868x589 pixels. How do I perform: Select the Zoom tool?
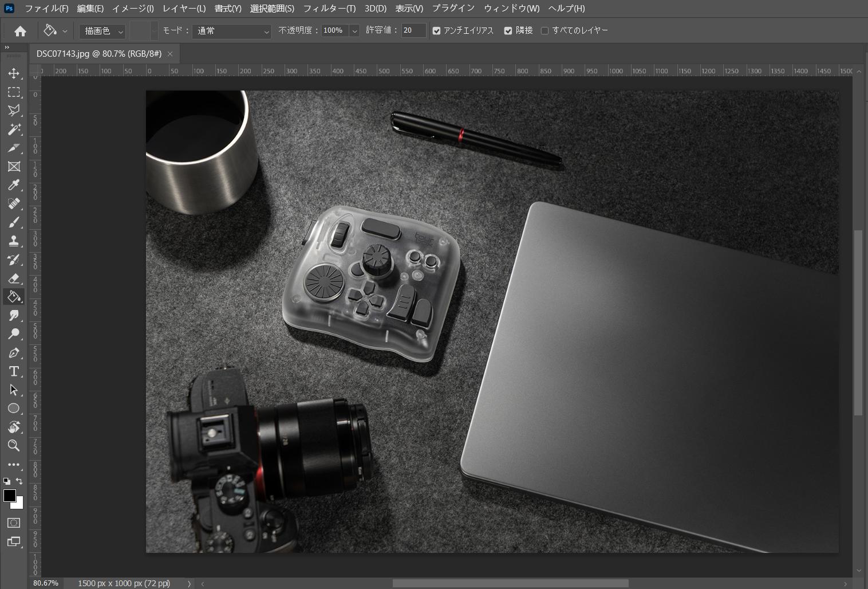coord(14,446)
